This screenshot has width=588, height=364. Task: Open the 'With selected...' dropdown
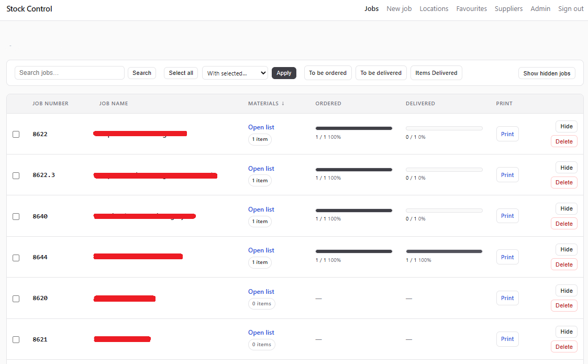235,73
